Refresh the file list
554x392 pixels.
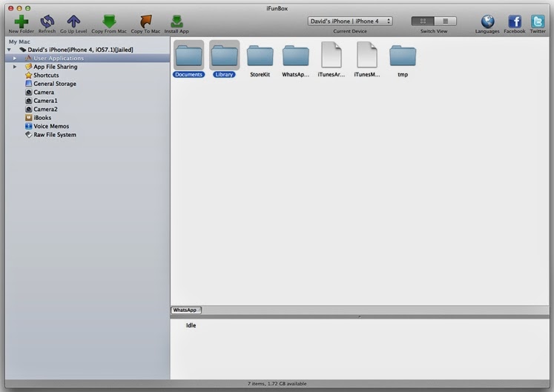[x=47, y=21]
